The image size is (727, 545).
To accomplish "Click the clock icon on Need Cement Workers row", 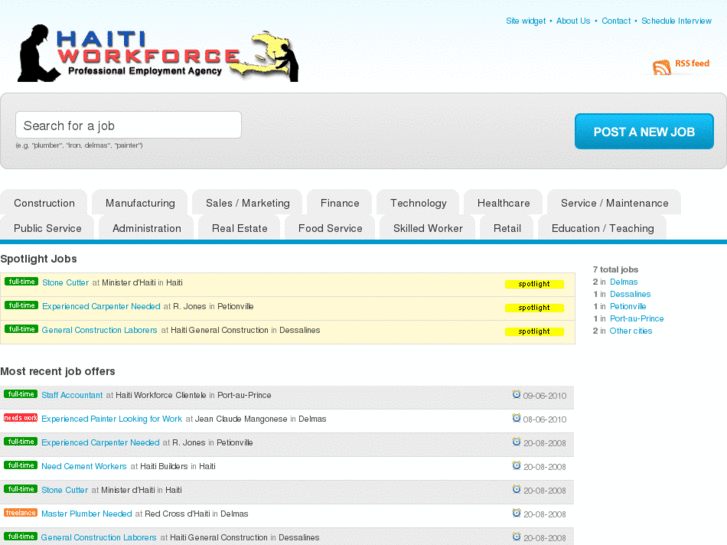I will [x=516, y=465].
